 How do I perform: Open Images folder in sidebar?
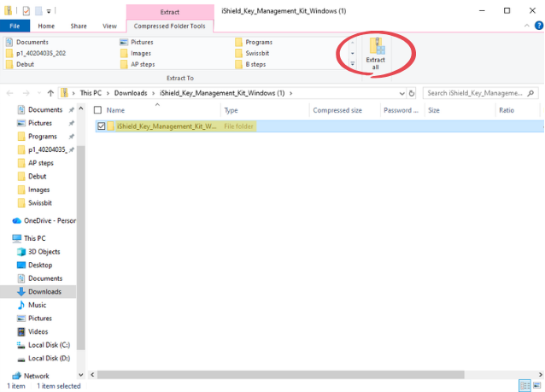39,190
